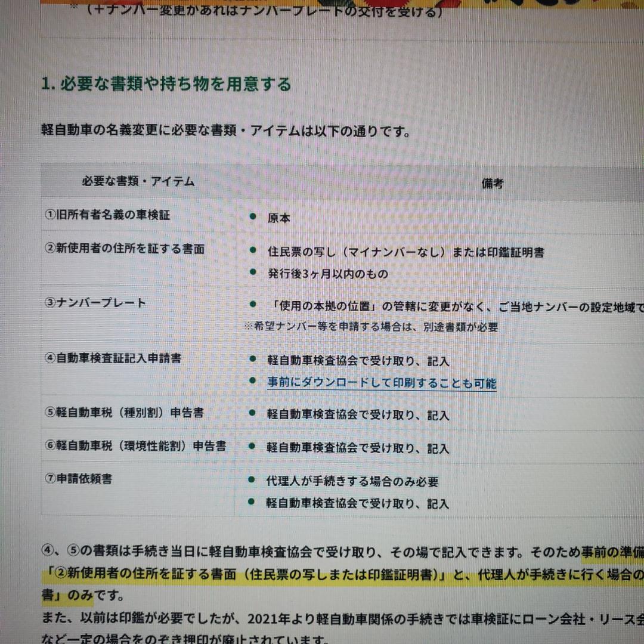
Task: Open the 事前にダウンロードして印刷することも可能 link
Action: click(381, 383)
